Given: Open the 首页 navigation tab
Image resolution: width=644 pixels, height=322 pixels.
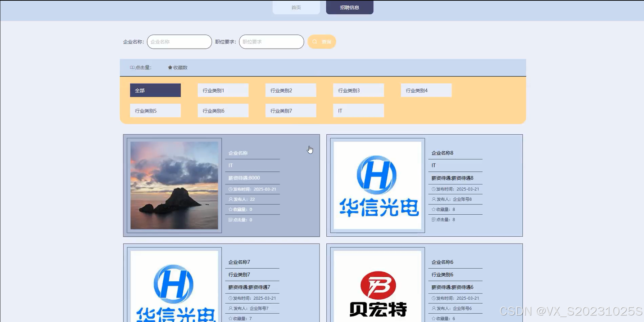Looking at the screenshot, I should click(296, 7).
